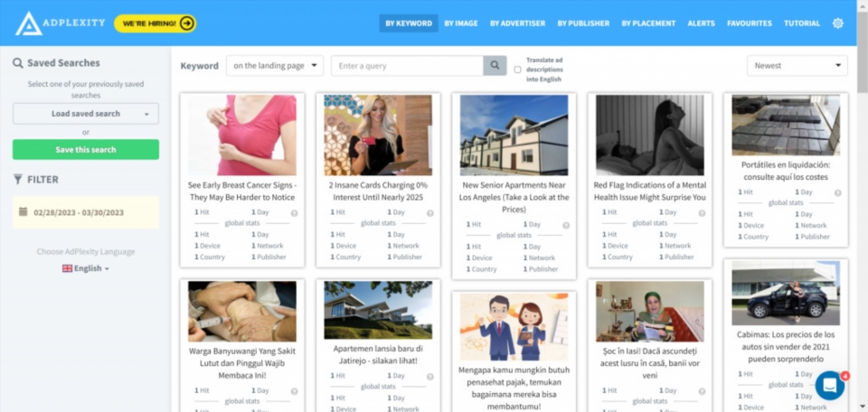
Task: Click the calendar icon in date filter
Action: tap(23, 212)
